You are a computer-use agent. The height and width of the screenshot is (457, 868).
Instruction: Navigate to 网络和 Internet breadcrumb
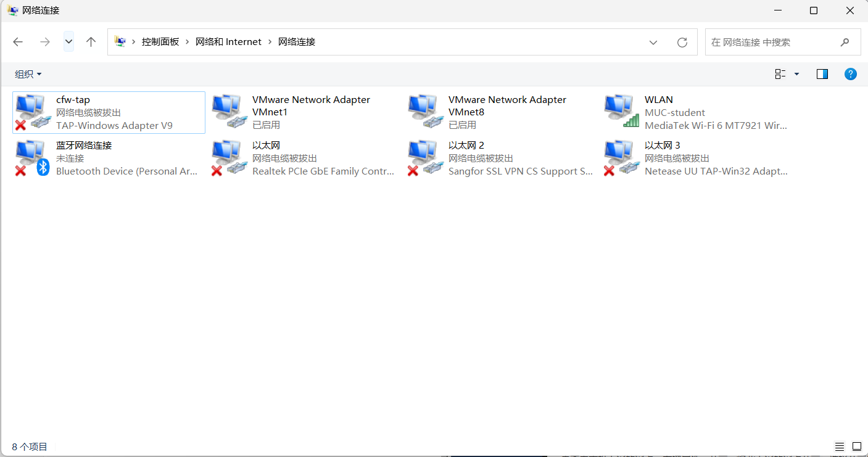coord(229,42)
